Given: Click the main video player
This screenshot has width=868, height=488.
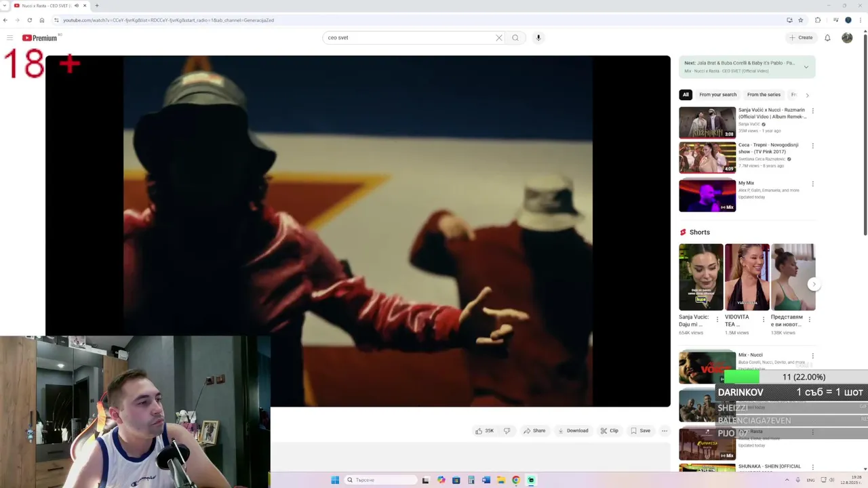Looking at the screenshot, I should coord(358,231).
